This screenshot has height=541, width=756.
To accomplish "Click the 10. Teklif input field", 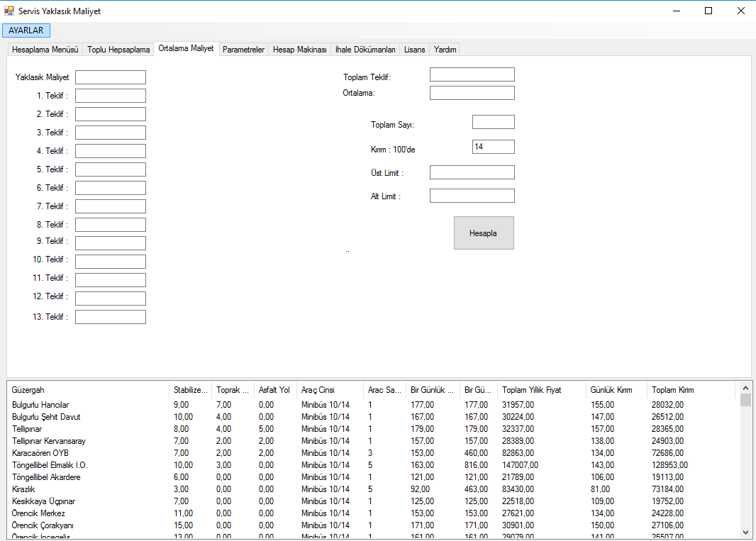I will pos(111,262).
